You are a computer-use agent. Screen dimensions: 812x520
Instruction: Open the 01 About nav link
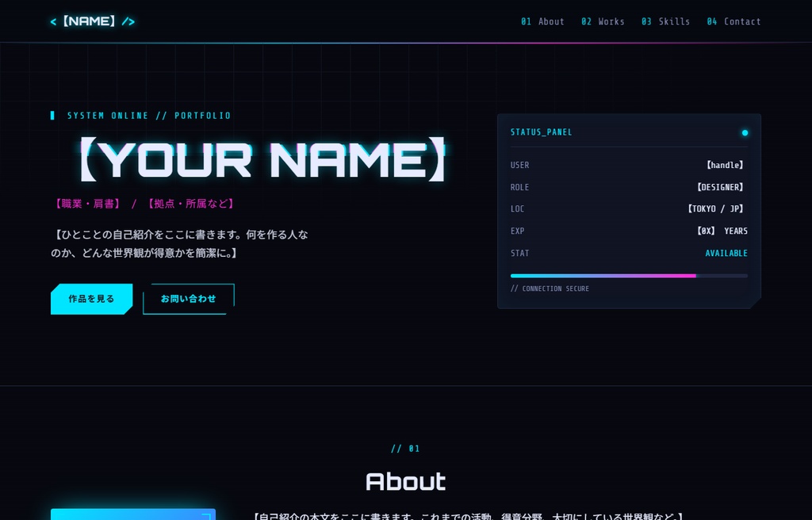pos(542,21)
